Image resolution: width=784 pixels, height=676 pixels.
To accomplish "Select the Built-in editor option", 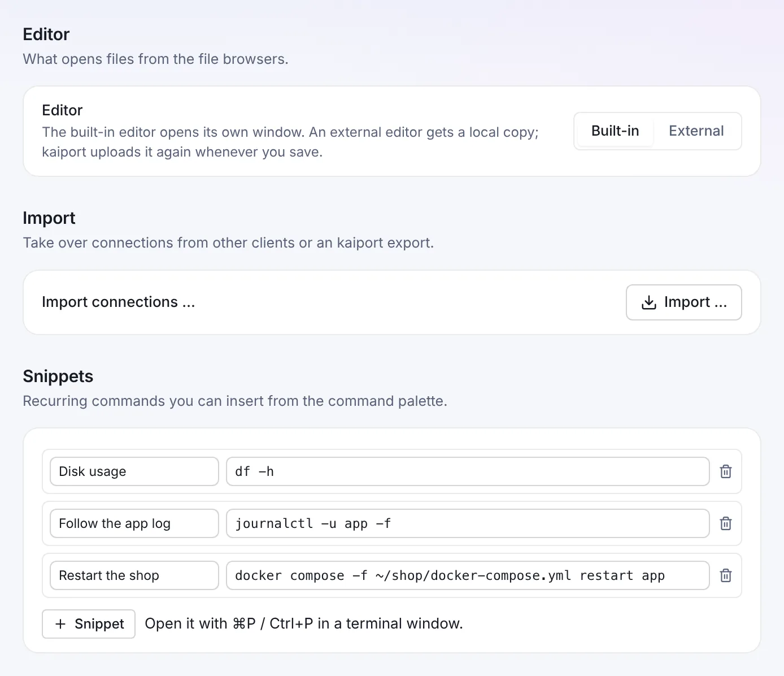I will (615, 131).
